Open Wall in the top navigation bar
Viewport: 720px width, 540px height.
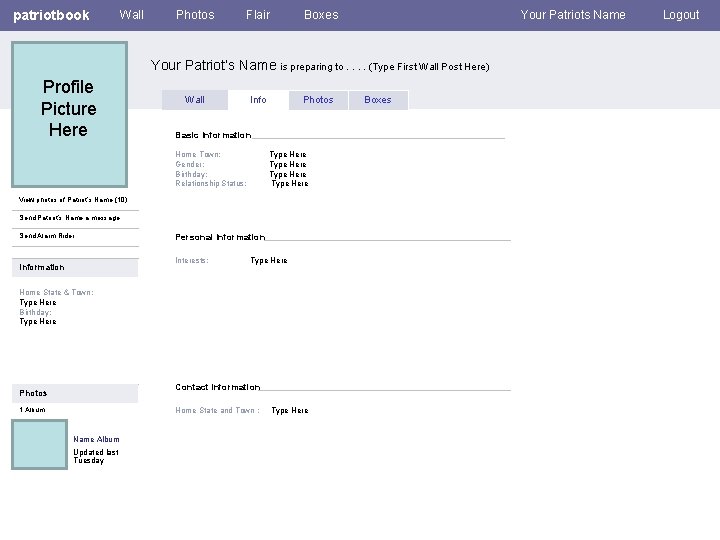pyautogui.click(x=131, y=15)
